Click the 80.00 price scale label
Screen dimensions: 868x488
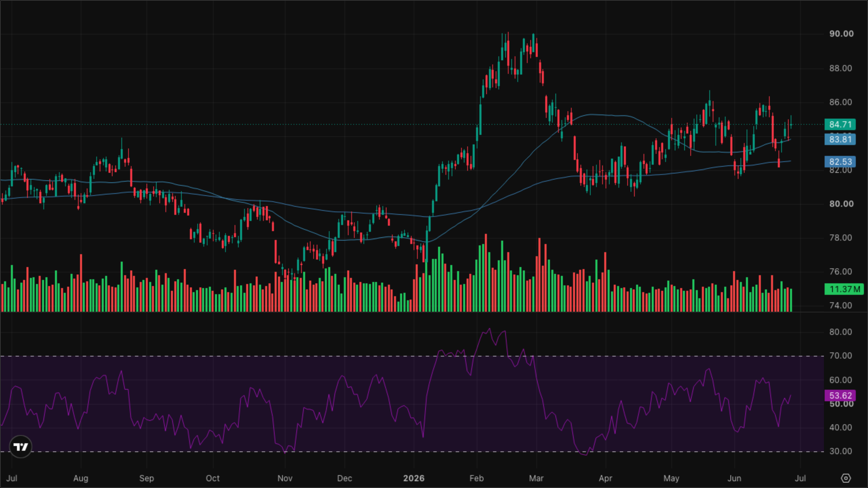pyautogui.click(x=841, y=204)
